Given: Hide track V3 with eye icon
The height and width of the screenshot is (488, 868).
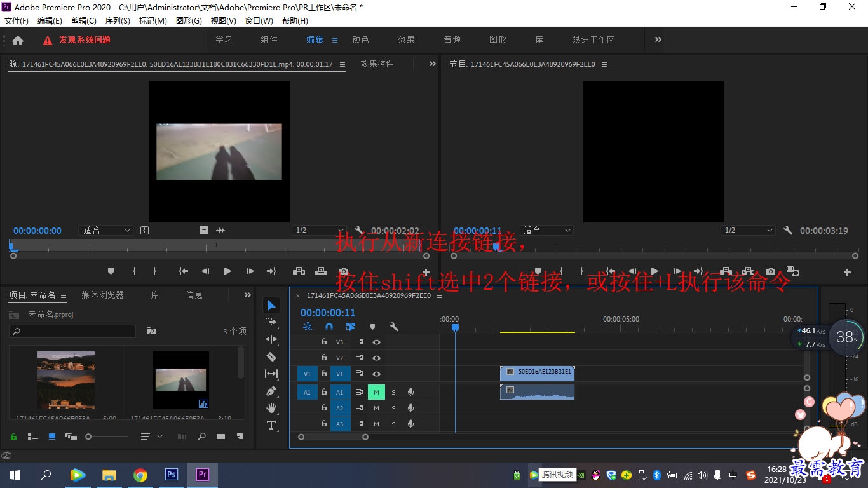Looking at the screenshot, I should click(376, 342).
